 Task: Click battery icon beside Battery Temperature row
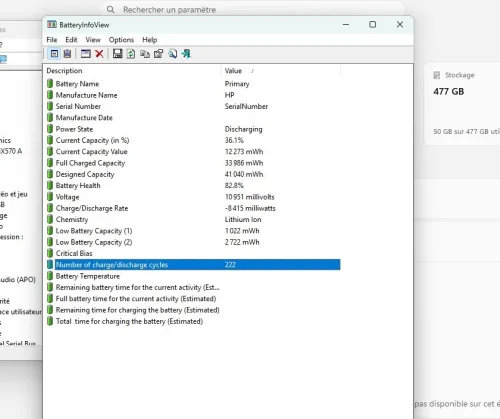click(50, 276)
